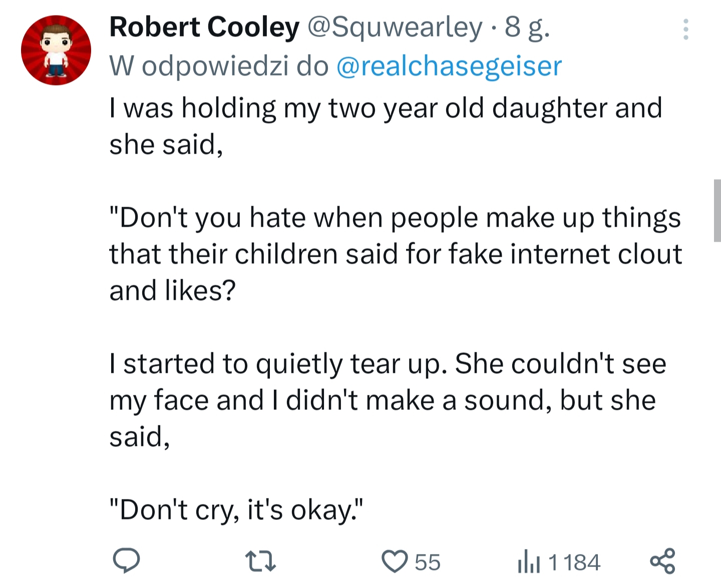Click the Robert Cooley display name
Image resolution: width=721 pixels, height=588 pixels.
204,27
